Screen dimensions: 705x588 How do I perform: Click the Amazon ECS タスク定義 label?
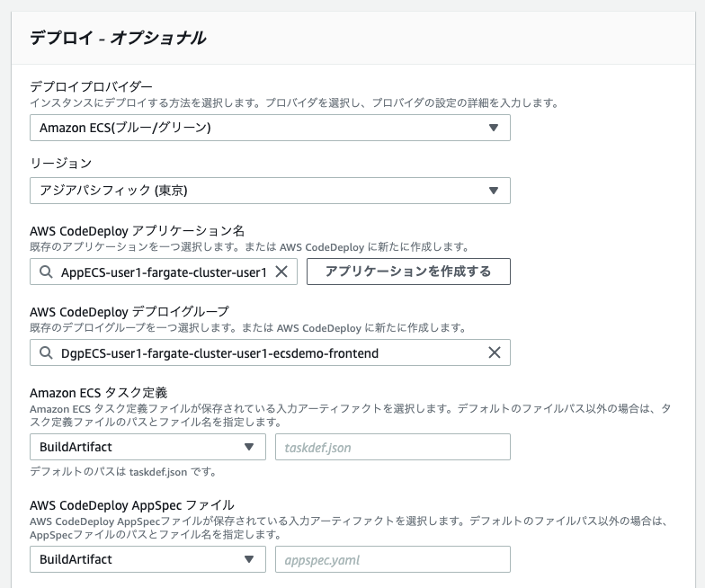click(x=99, y=393)
